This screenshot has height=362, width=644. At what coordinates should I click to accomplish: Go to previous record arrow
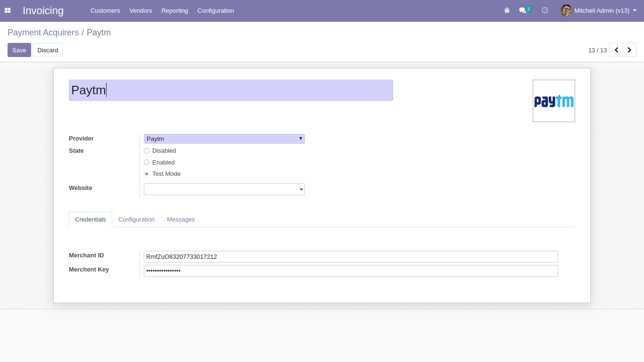click(616, 50)
